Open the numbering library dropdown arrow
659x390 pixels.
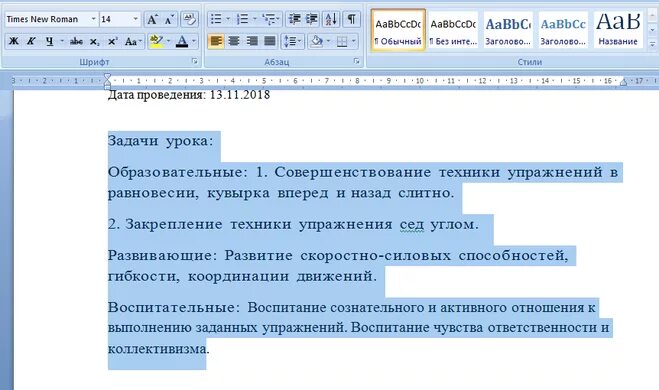pos(254,19)
